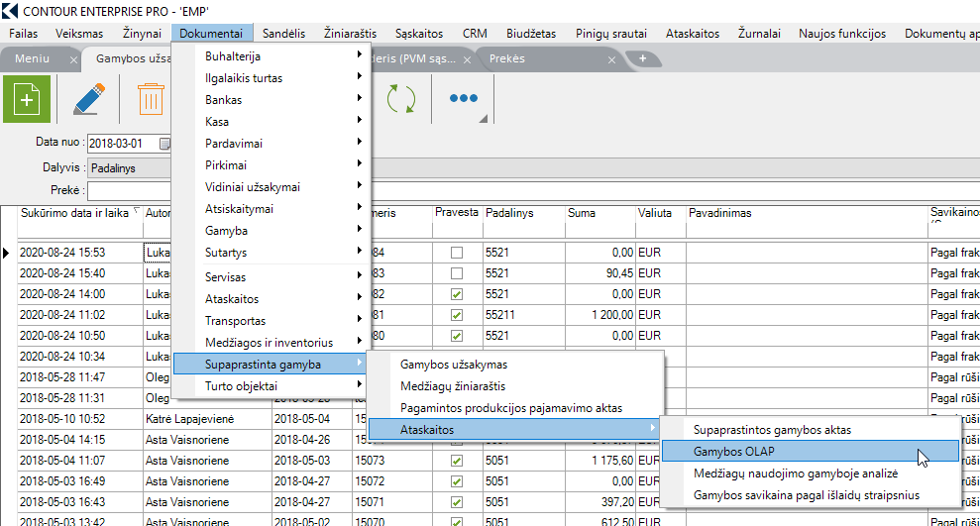Close the Prekės tab with its X

(611, 59)
